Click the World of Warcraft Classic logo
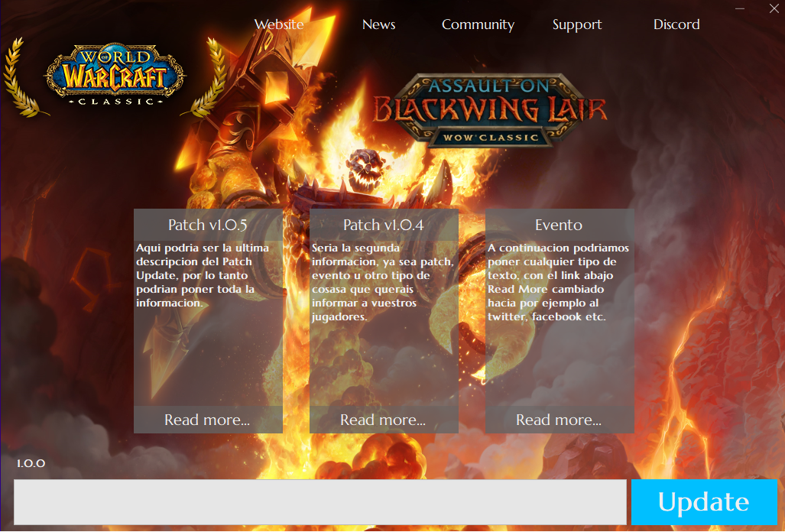This screenshot has height=532, width=785. (115, 76)
